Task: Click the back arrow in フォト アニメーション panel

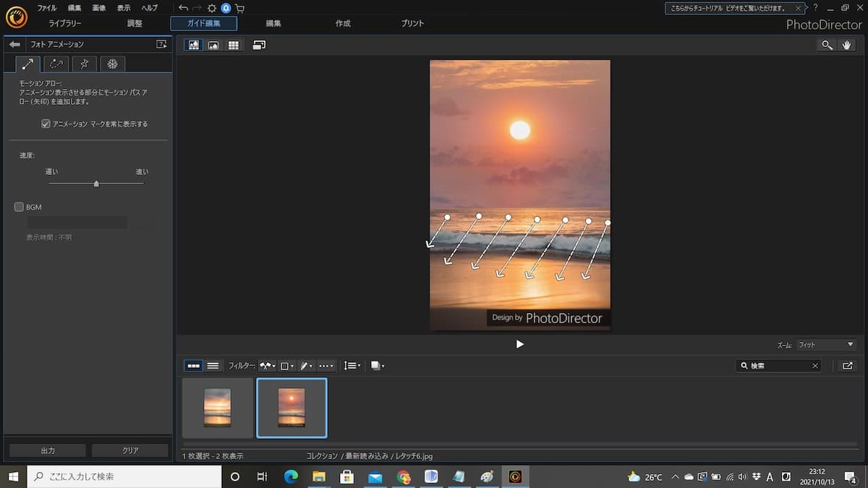Action: pos(14,44)
